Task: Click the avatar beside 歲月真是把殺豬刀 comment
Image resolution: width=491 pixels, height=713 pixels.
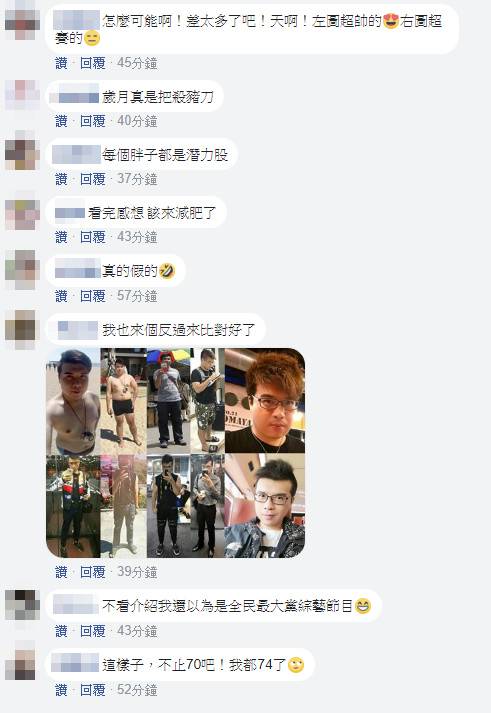Action: (22, 95)
